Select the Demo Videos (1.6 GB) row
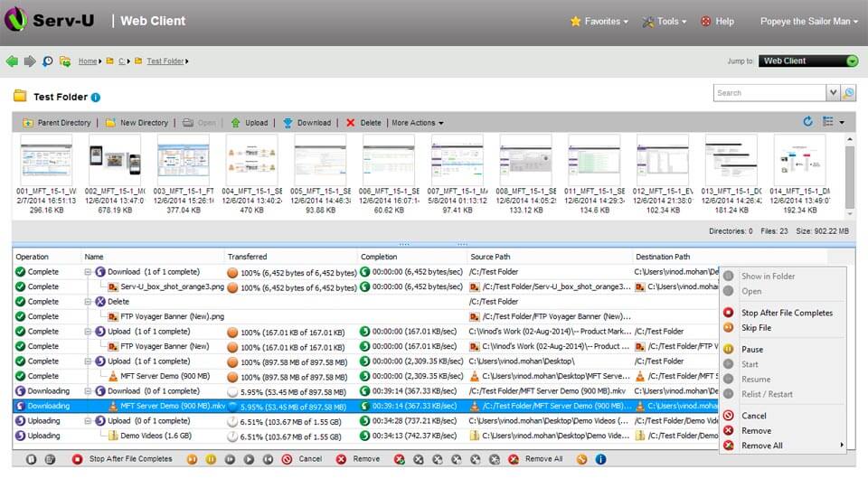Screen dimensions: 868x488 click(x=365, y=436)
